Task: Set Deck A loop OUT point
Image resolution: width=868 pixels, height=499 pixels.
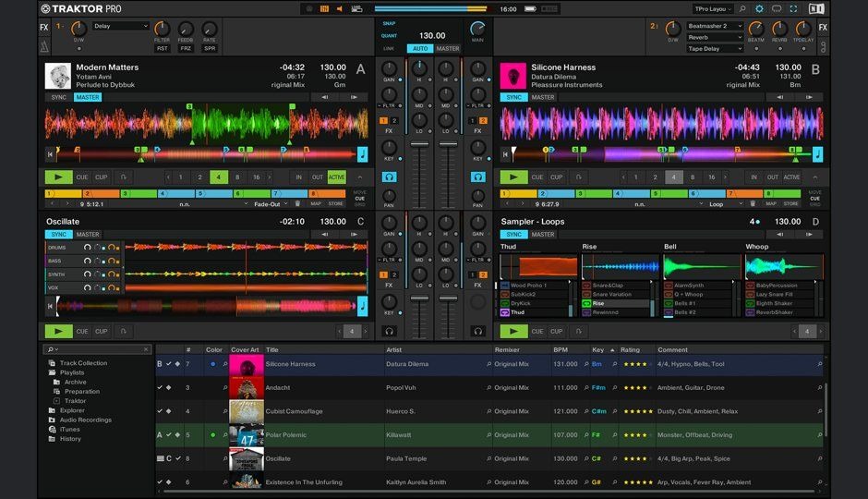Action: click(318, 177)
